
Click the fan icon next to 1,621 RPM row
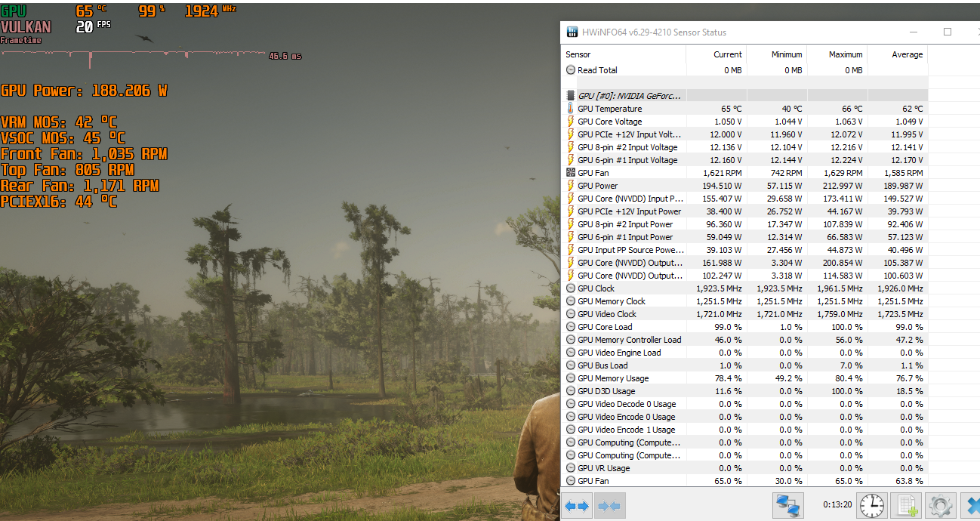(x=571, y=173)
